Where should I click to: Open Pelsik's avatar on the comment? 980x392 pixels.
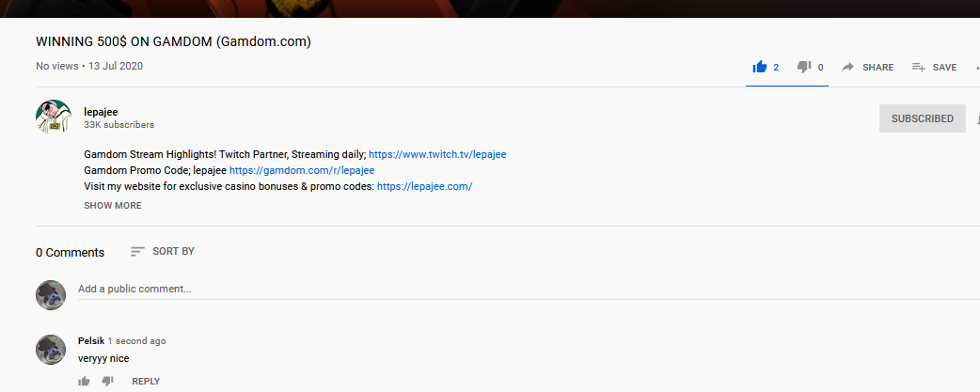point(51,349)
